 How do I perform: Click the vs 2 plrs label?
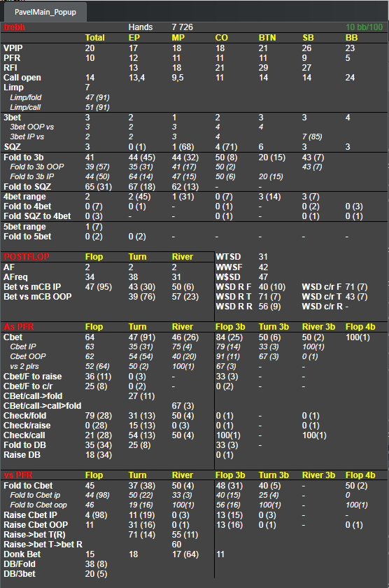click(24, 366)
